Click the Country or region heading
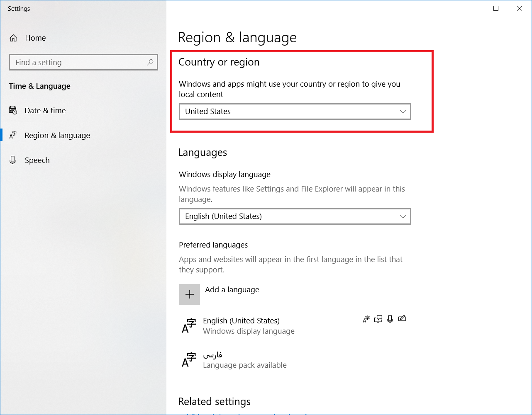This screenshot has width=532, height=415. click(x=219, y=62)
